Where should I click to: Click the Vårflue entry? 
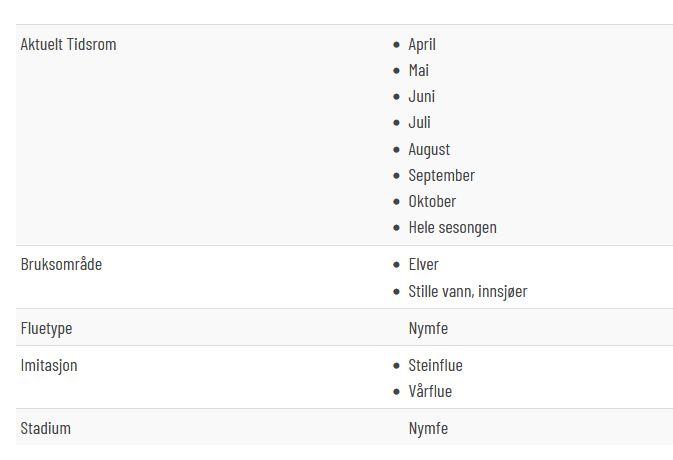coord(430,391)
